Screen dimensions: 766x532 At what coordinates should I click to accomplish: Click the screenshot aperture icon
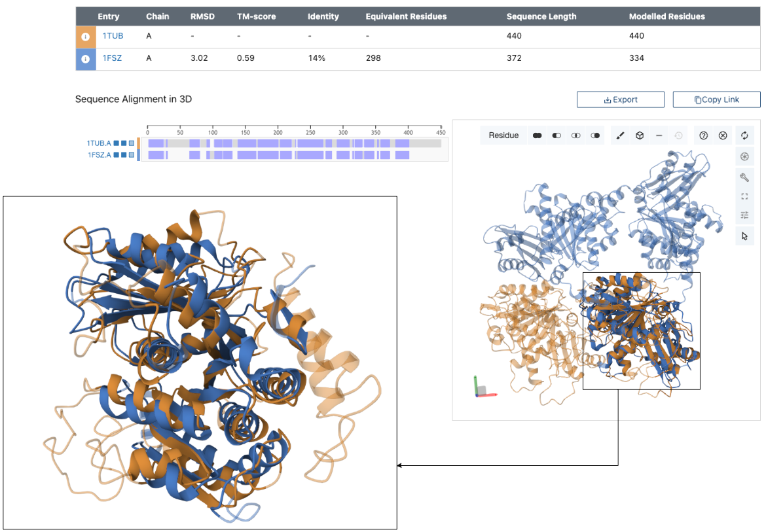[744, 156]
